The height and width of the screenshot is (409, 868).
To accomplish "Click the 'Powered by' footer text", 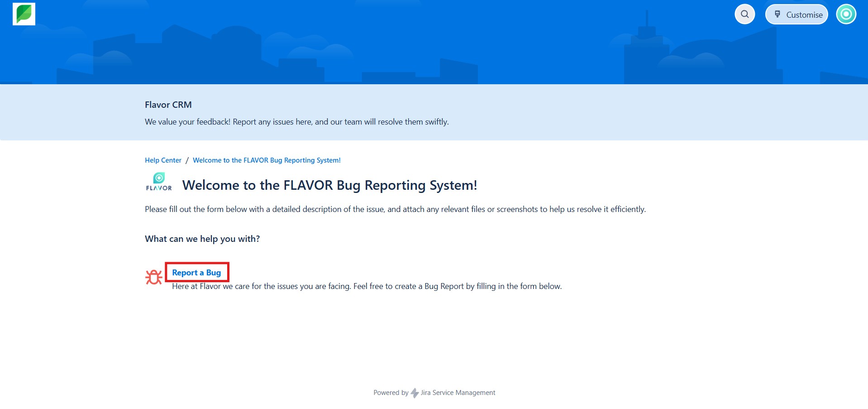I will click(x=391, y=393).
